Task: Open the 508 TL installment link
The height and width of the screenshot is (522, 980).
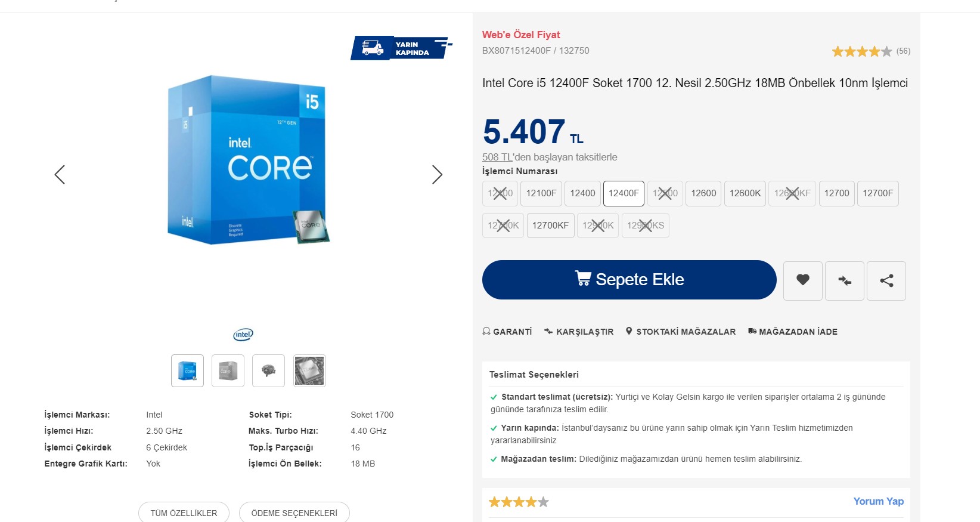Action: click(497, 157)
